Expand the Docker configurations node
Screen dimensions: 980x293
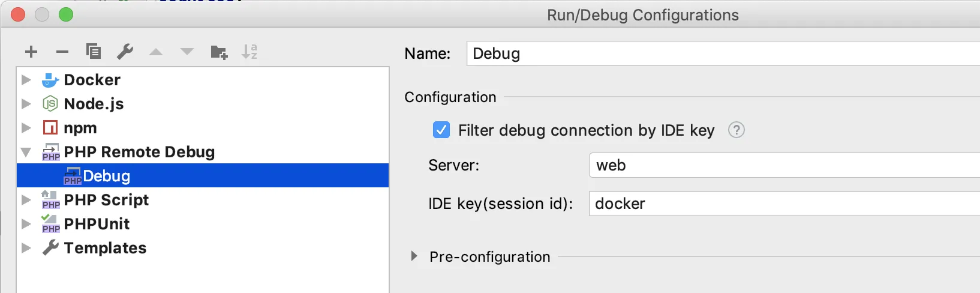tap(26, 79)
